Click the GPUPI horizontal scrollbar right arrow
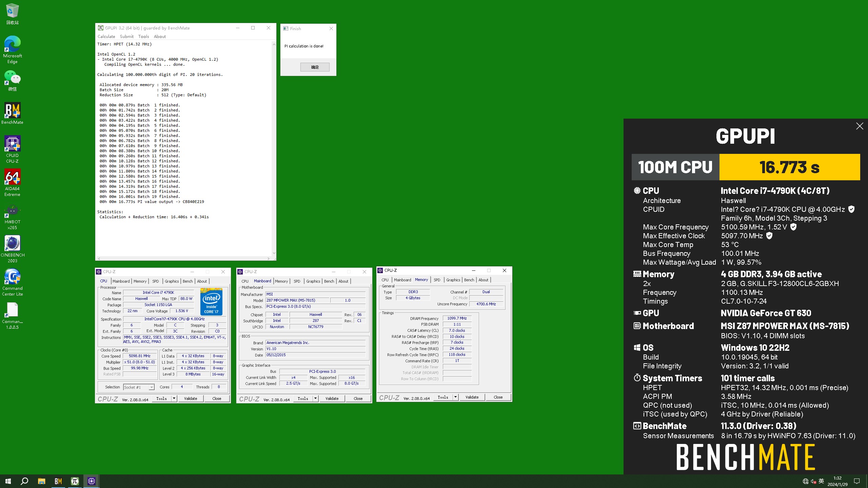This screenshot has width=868, height=488. click(269, 259)
